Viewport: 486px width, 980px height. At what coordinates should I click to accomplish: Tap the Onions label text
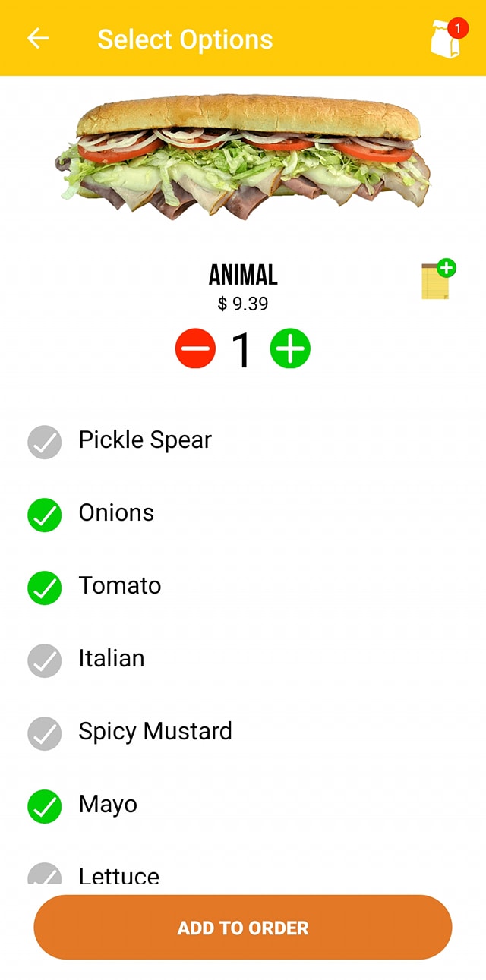[x=116, y=512]
